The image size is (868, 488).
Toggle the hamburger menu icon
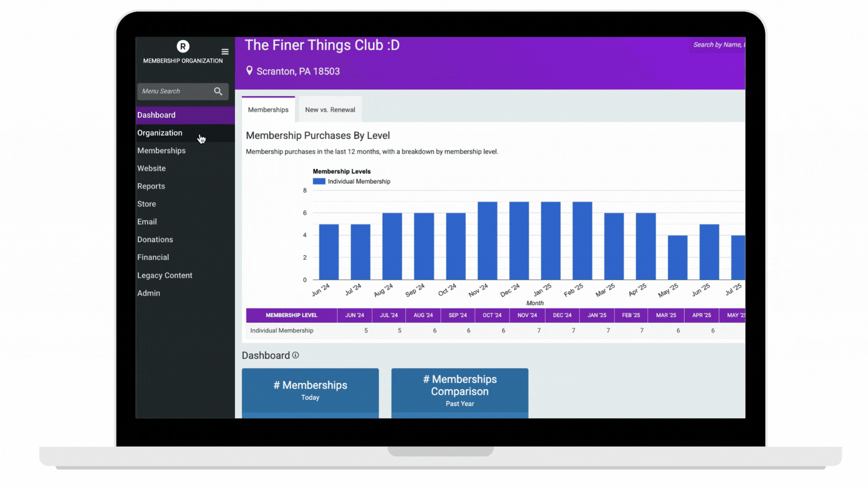coord(225,52)
